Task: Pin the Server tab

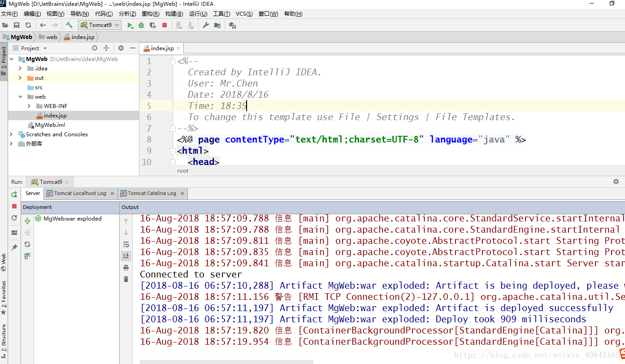Action: click(14, 247)
